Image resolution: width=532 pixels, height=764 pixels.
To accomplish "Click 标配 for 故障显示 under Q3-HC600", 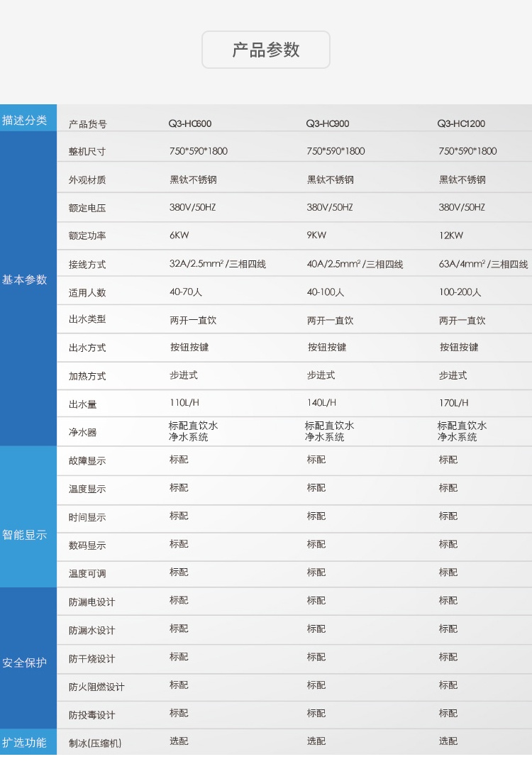I will (179, 460).
